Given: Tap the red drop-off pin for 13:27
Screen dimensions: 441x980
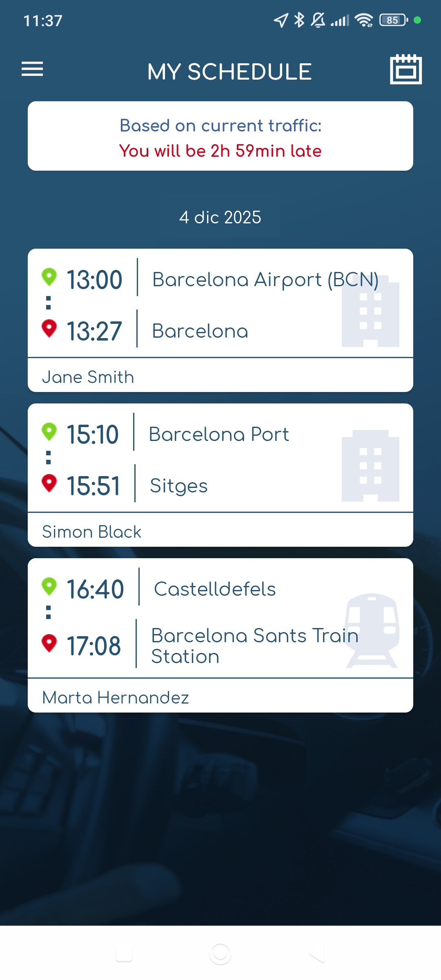Looking at the screenshot, I should coord(49,328).
